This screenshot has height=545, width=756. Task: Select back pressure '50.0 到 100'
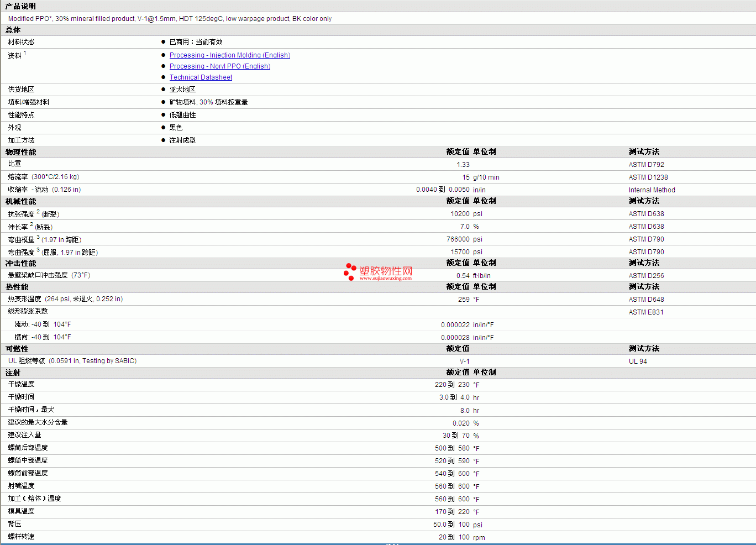pyautogui.click(x=452, y=525)
